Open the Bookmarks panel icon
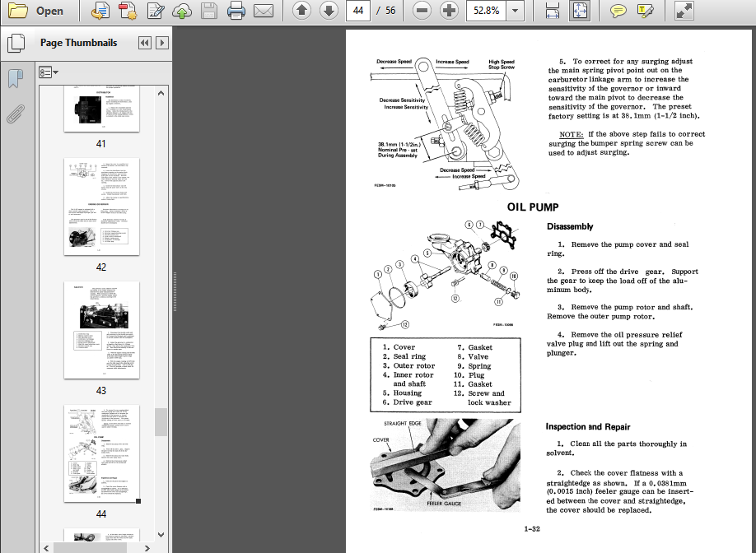 16,78
